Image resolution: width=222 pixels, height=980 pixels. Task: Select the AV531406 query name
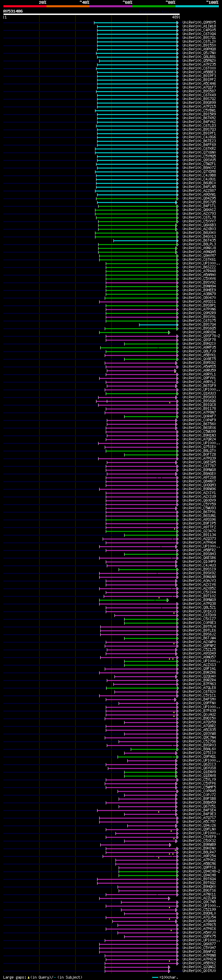pos(13,11)
